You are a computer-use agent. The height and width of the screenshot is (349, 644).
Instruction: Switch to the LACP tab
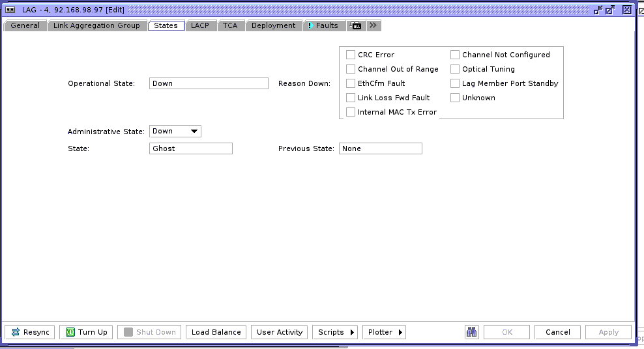[199, 25]
